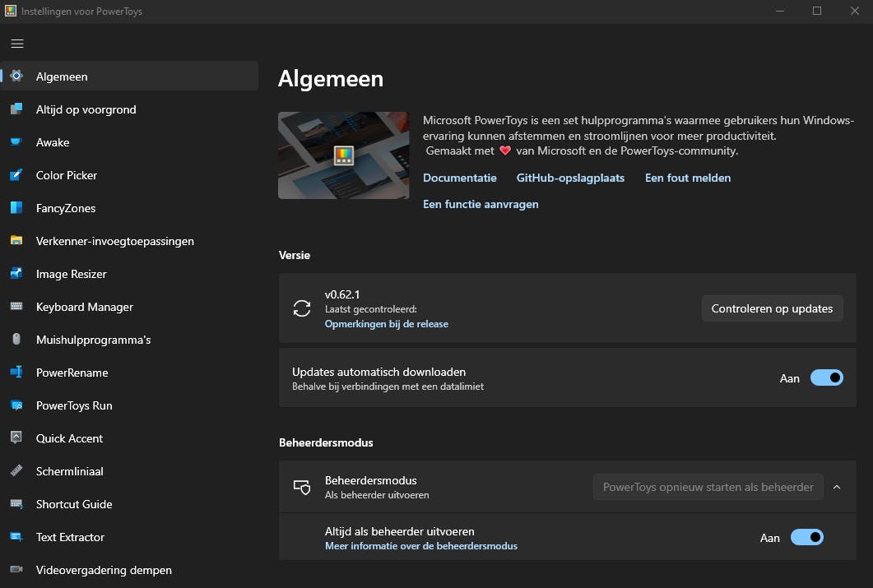Viewport: 873px width, 588px height.
Task: Open PowerToys Run settings icon
Action: [x=16, y=405]
